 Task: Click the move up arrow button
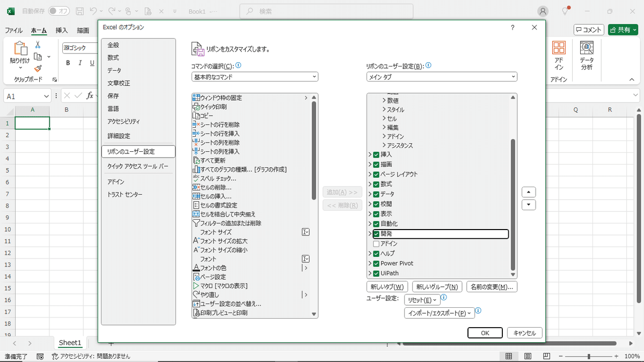coord(529,192)
